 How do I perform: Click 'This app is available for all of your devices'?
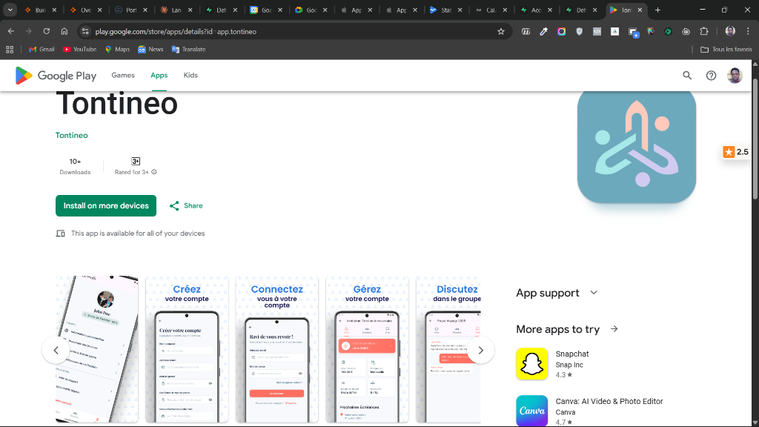pyautogui.click(x=138, y=233)
